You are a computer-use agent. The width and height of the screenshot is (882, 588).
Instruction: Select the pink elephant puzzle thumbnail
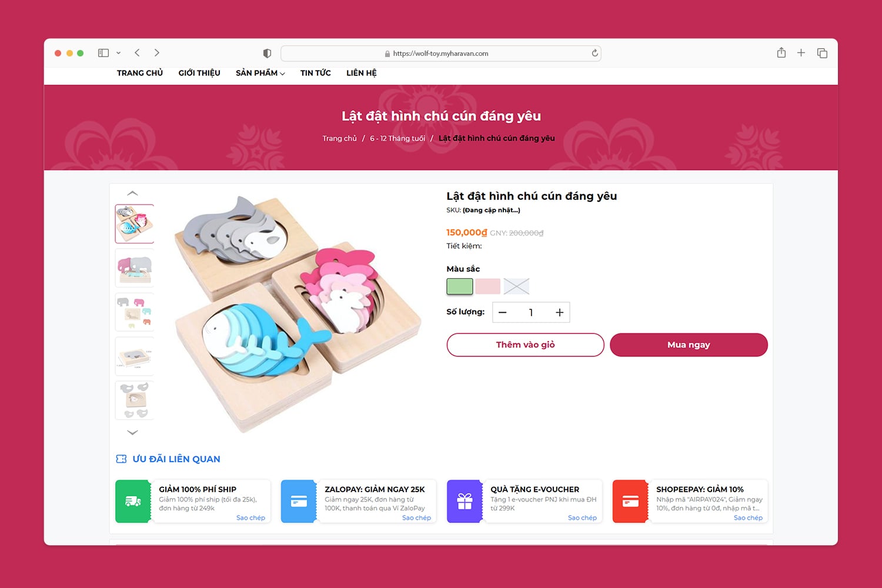coord(135,268)
